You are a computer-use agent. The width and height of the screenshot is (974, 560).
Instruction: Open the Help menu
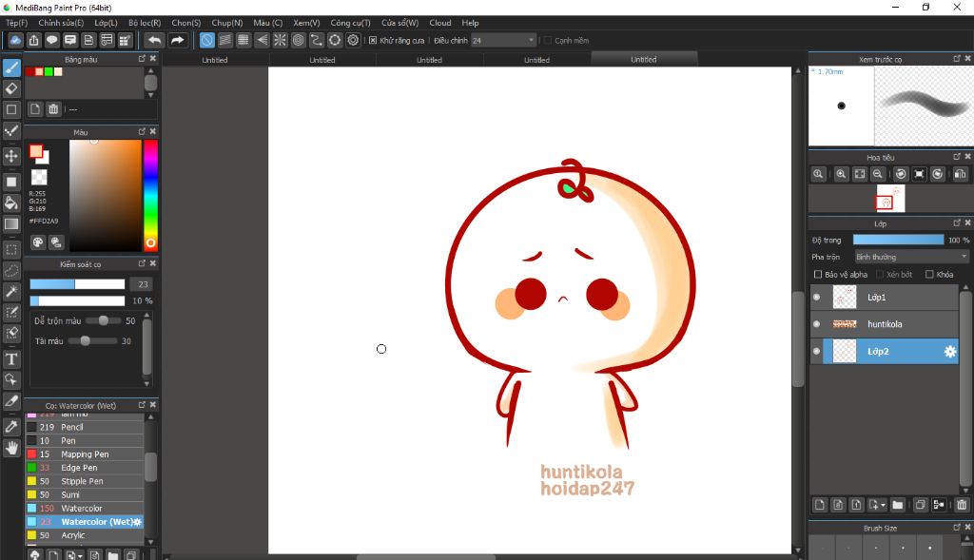tap(470, 23)
